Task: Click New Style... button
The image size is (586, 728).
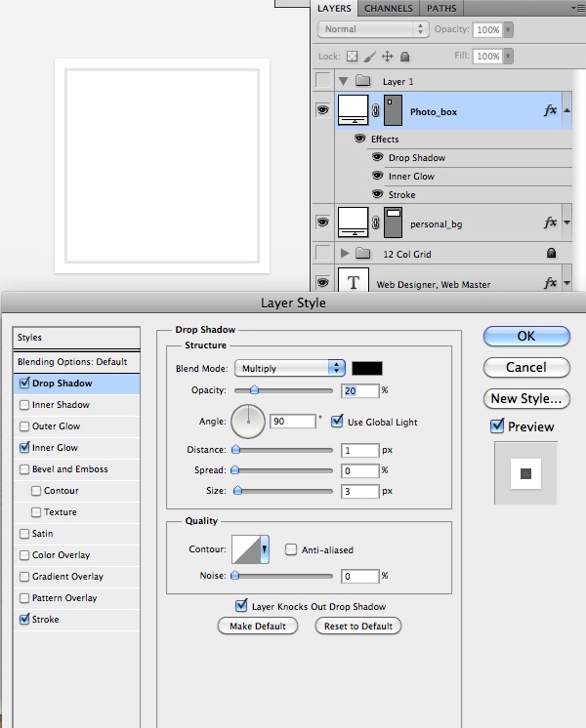Action: tap(526, 398)
